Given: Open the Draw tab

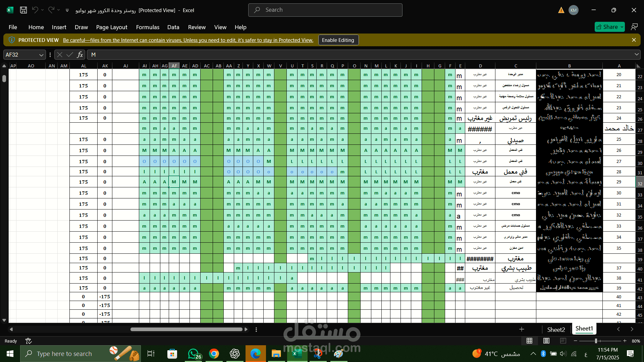Looking at the screenshot, I should pyautogui.click(x=81, y=27).
